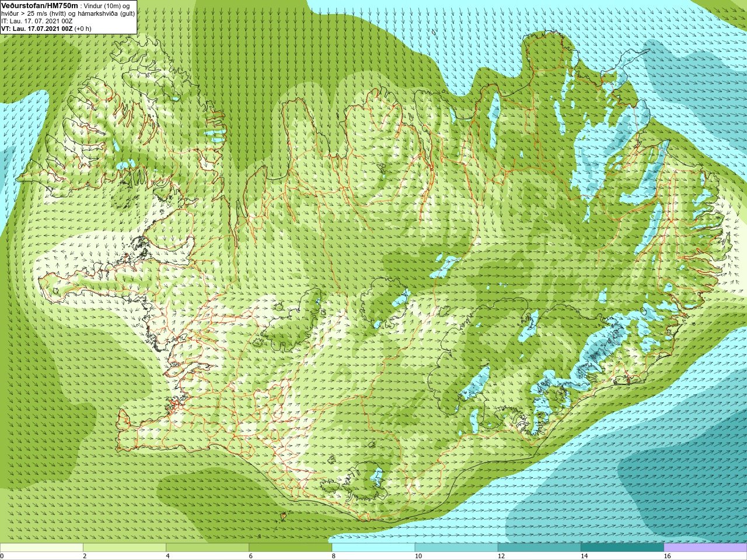
Task: Click the light green 2–4 m/s legend swatch
Action: pos(124,548)
